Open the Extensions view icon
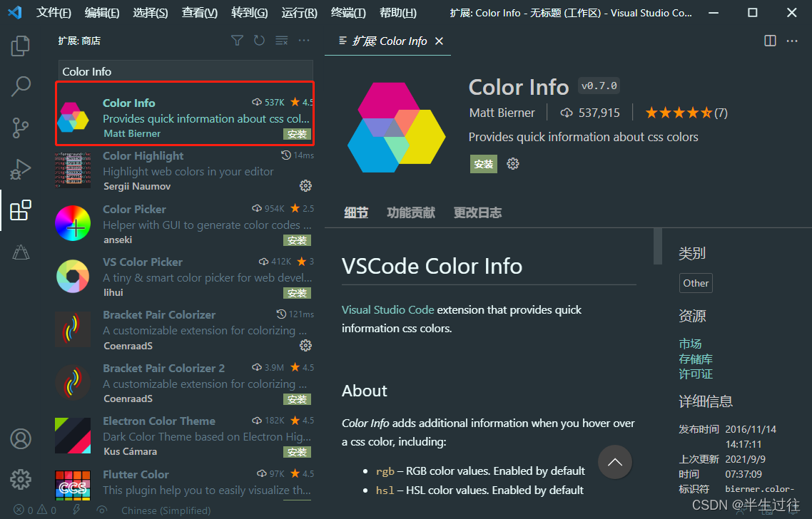Screen dimensions: 812x519 pos(21,210)
